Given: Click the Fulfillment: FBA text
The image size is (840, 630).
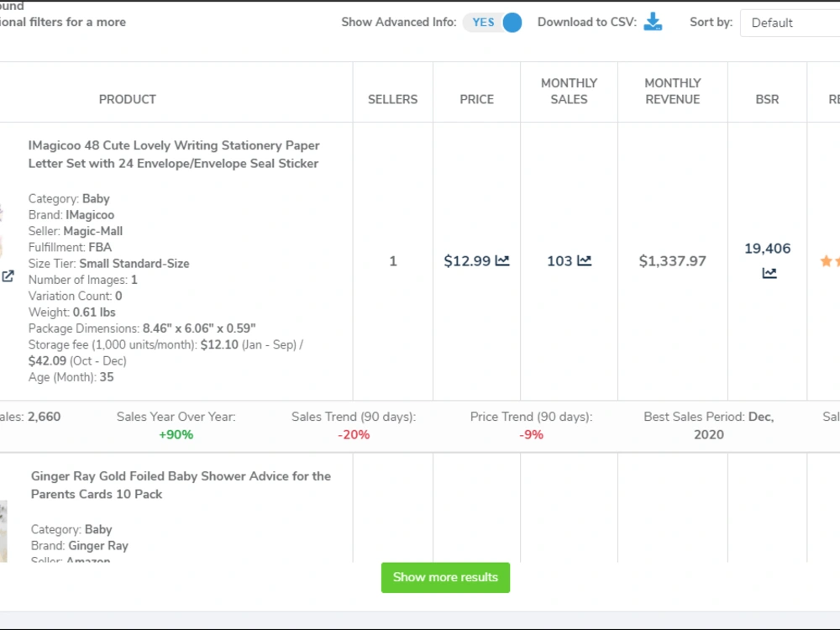Looking at the screenshot, I should (71, 247).
